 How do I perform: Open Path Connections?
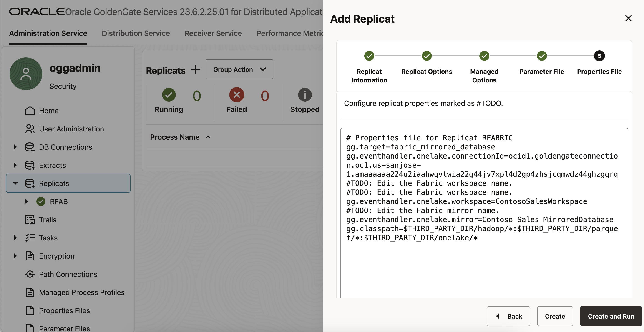[x=68, y=274]
